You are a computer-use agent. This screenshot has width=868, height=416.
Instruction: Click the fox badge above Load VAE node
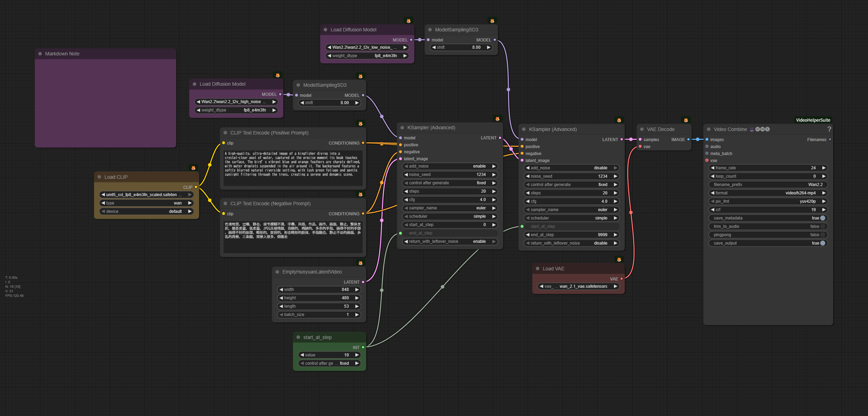point(619,260)
